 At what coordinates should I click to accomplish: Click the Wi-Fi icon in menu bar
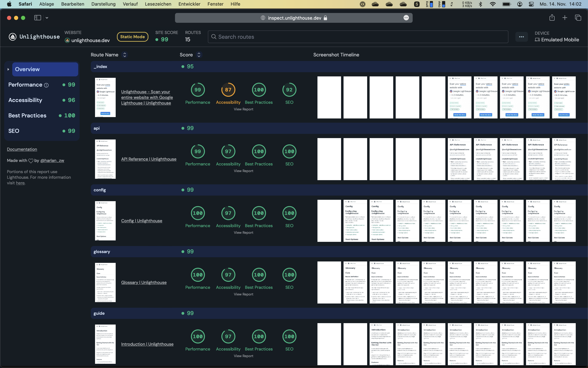(493, 4)
